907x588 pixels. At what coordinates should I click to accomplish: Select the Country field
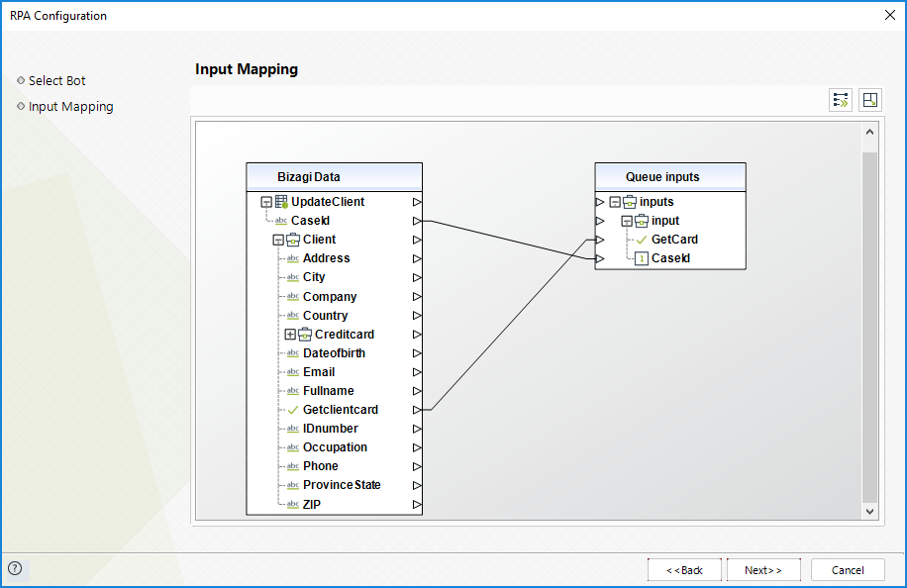[325, 315]
